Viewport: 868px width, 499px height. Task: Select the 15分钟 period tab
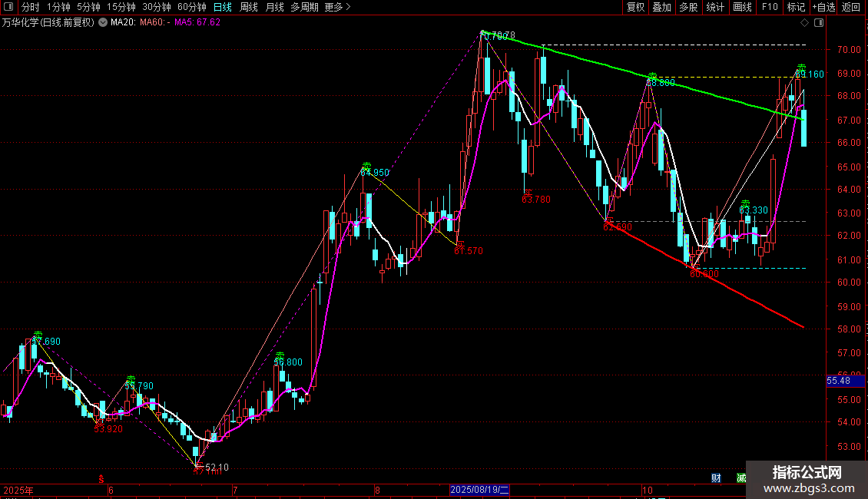(121, 7)
